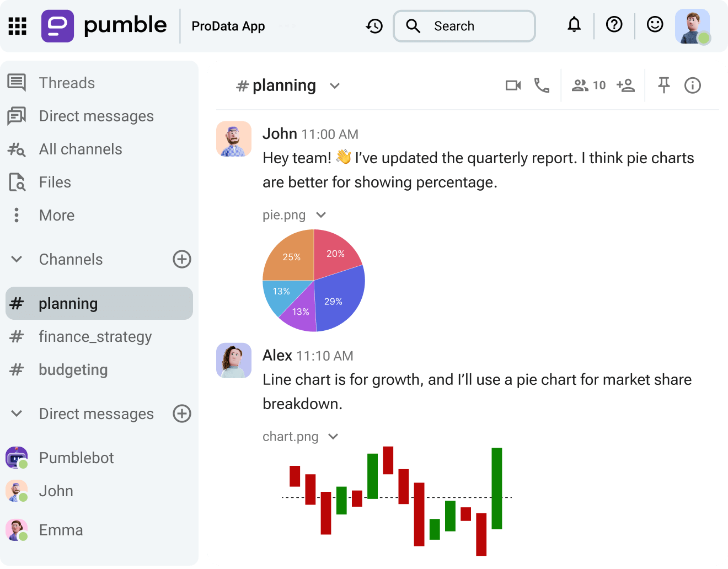Collapse the Channels section

[x=17, y=259]
